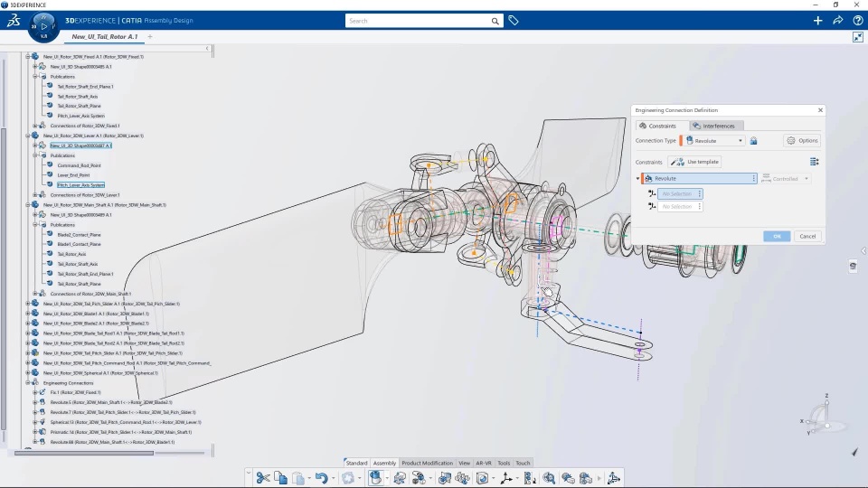This screenshot has height=488, width=868.
Task: Click the constraints list view icon in dialog
Action: [x=814, y=162]
